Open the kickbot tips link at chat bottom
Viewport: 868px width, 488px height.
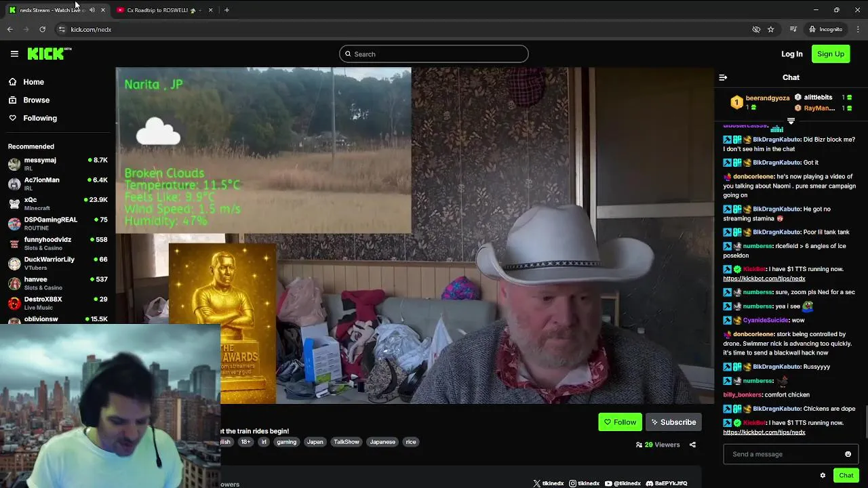[764, 432]
